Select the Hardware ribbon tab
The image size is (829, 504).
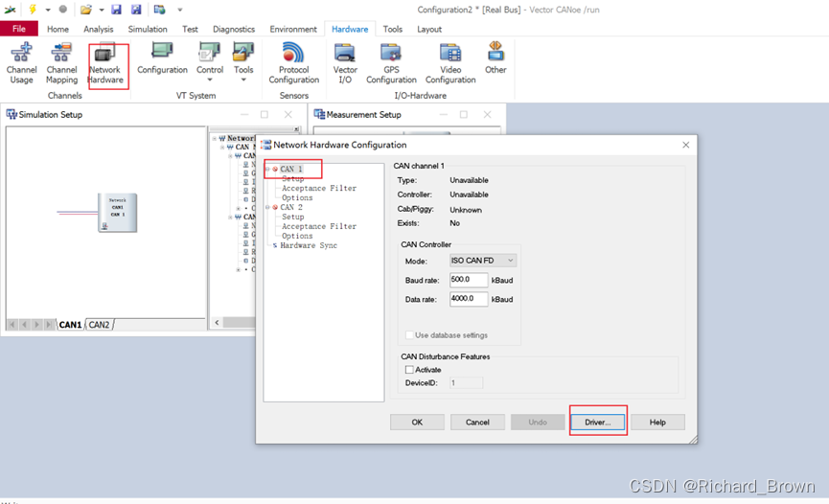coord(350,29)
